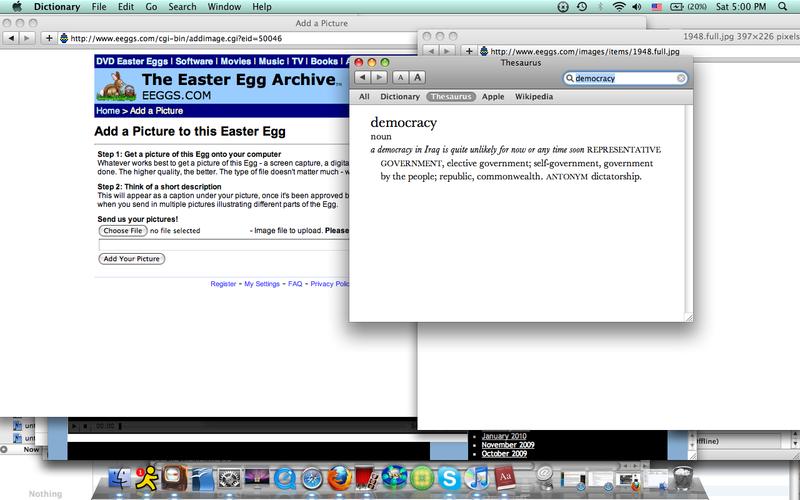The height and width of the screenshot is (500, 800).
Task: Open the Go menu in menu bar
Action: (148, 7)
